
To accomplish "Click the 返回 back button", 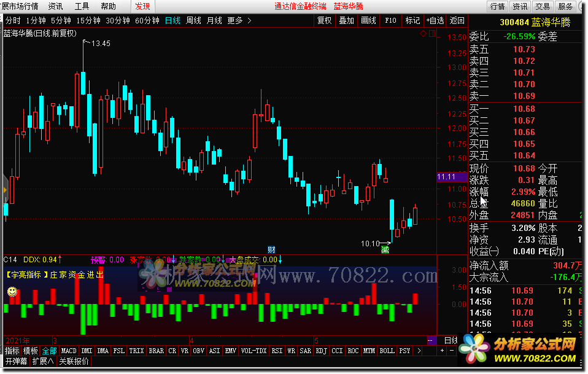I will 457,21.
